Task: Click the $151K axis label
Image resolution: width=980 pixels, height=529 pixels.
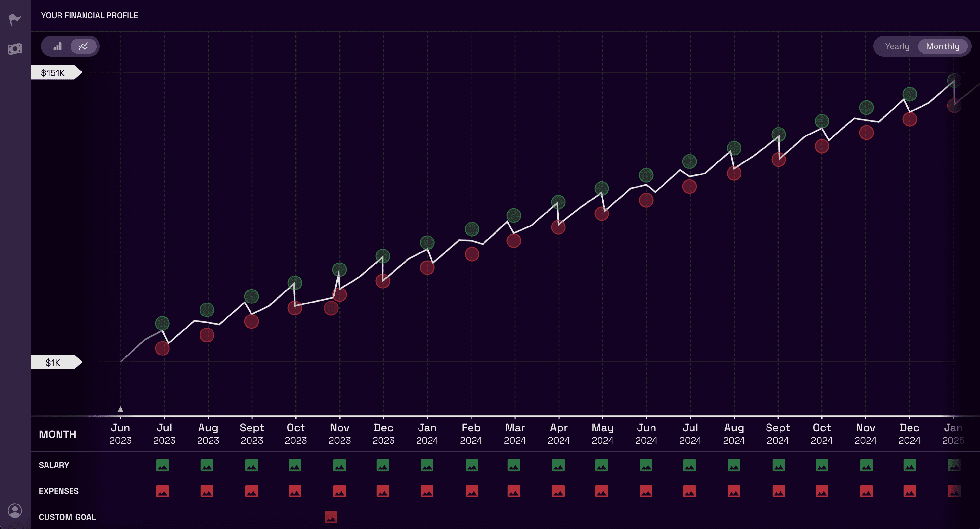Action: click(56, 72)
